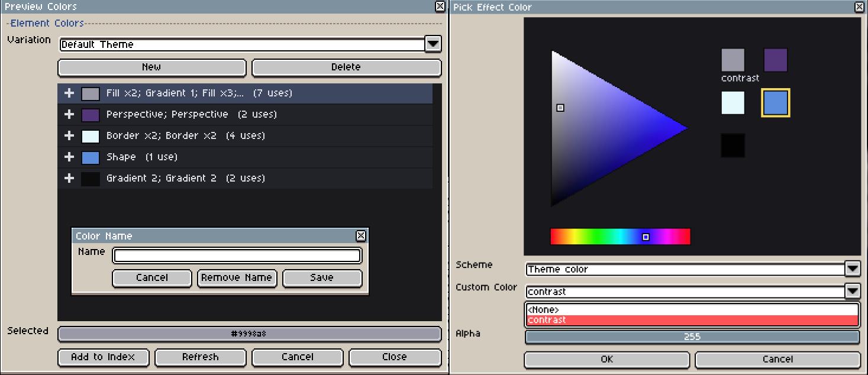
Task: Select 'Gradient 2; Gradient 2 (2 uses)' text
Action: (186, 178)
